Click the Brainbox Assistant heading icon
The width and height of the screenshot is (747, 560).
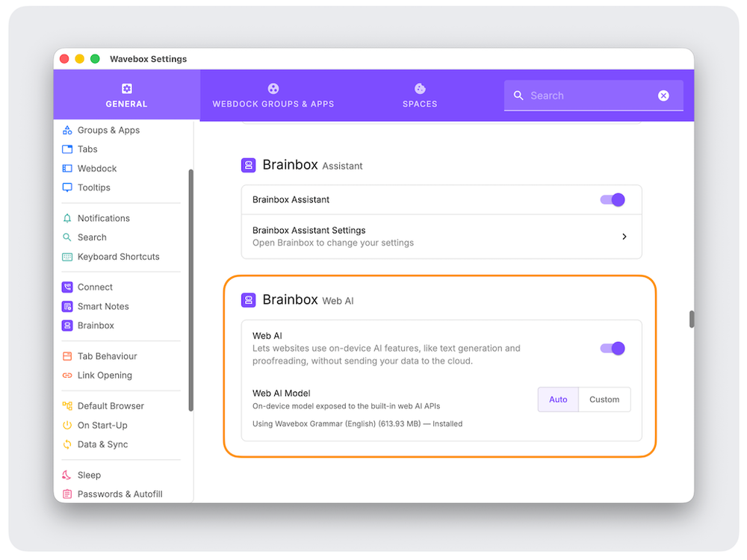coord(248,165)
